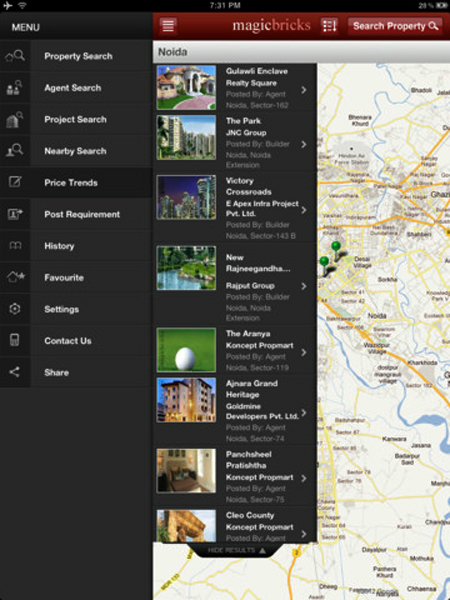Tap the Settings gear icon
The image size is (450, 600).
[x=15, y=309]
